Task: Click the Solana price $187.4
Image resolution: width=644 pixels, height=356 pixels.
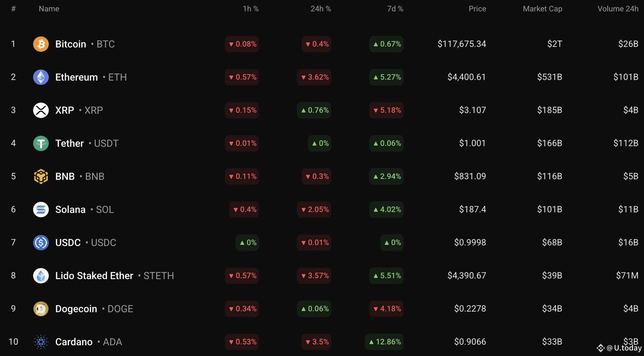Action: pos(473,210)
